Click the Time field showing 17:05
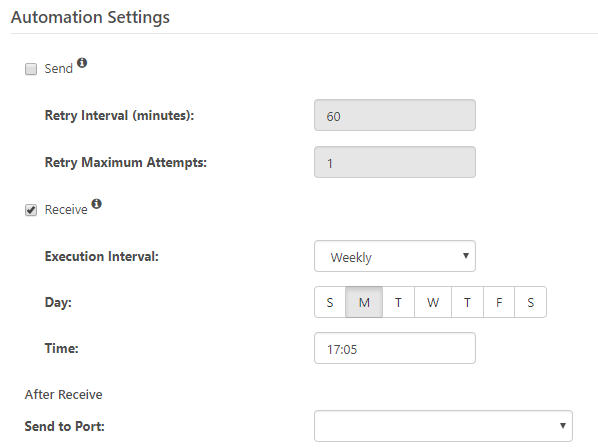 (395, 348)
